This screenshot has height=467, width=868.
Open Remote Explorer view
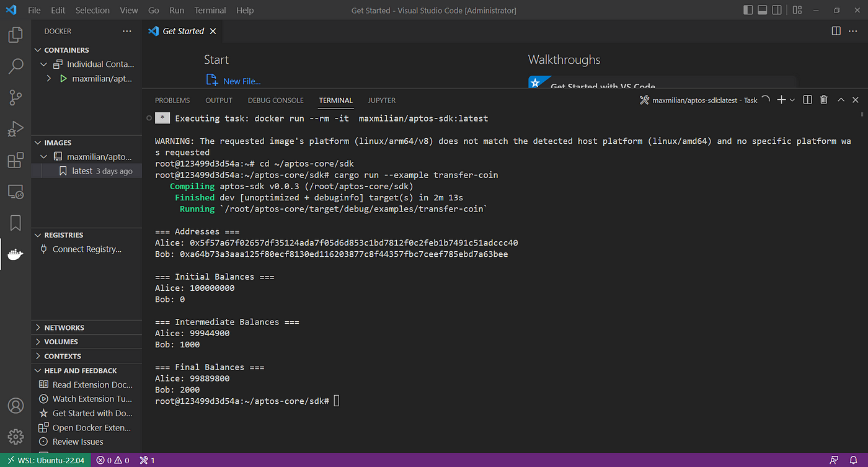click(x=15, y=192)
